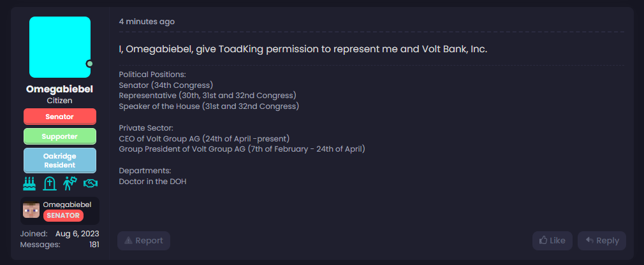The width and height of the screenshot is (644, 265).
Task: Select the blue Oakridge Resident banner
Action: tap(59, 160)
